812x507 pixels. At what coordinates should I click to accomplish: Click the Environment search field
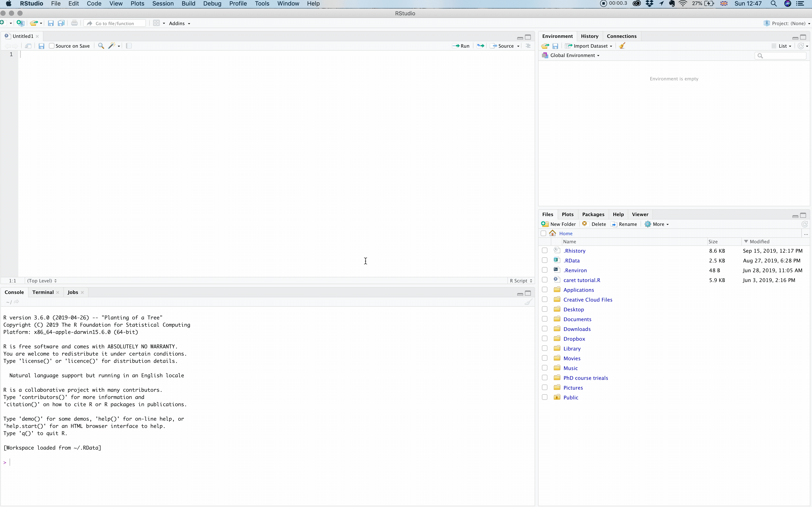(783, 56)
